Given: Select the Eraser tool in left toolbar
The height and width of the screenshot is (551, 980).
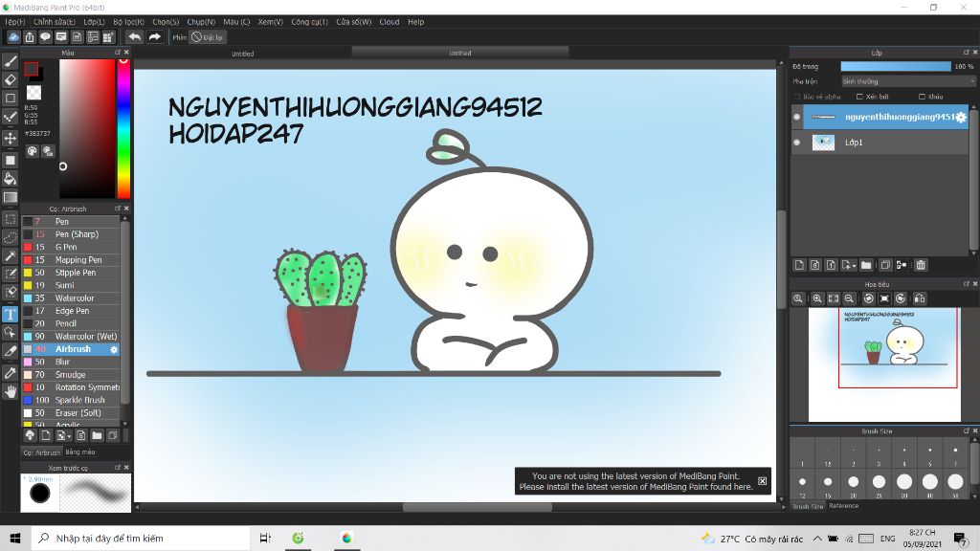Looking at the screenshot, I should 10,79.
